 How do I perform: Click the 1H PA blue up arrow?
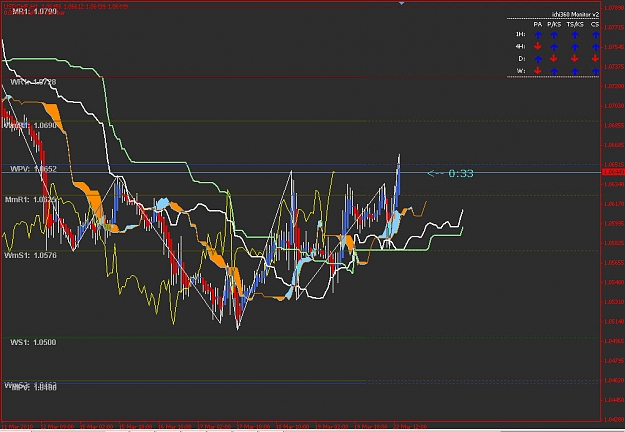tap(538, 35)
